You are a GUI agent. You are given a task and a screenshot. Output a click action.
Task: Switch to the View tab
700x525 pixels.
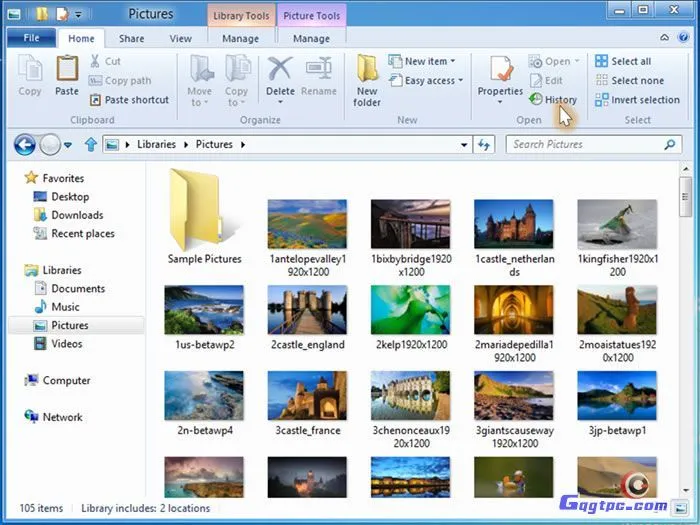click(181, 39)
